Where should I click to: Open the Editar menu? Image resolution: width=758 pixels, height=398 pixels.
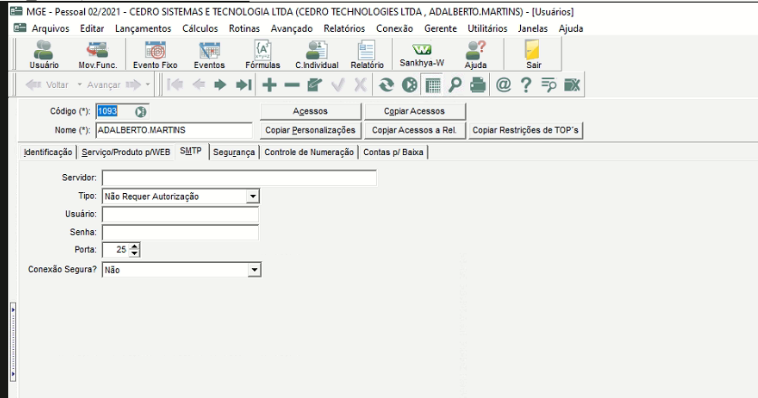tap(92, 29)
